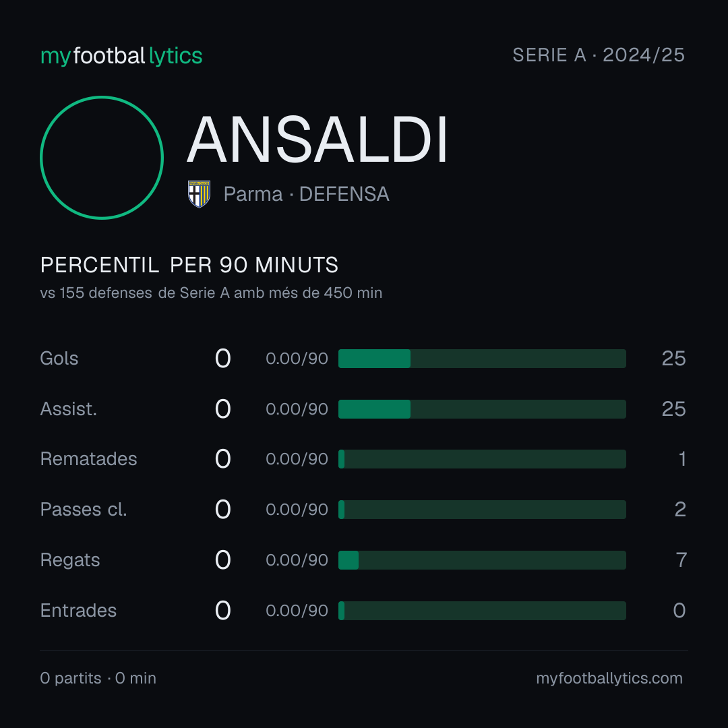Click the ANSALDI player name heading
The height and width of the screenshot is (728, 728).
point(317,140)
